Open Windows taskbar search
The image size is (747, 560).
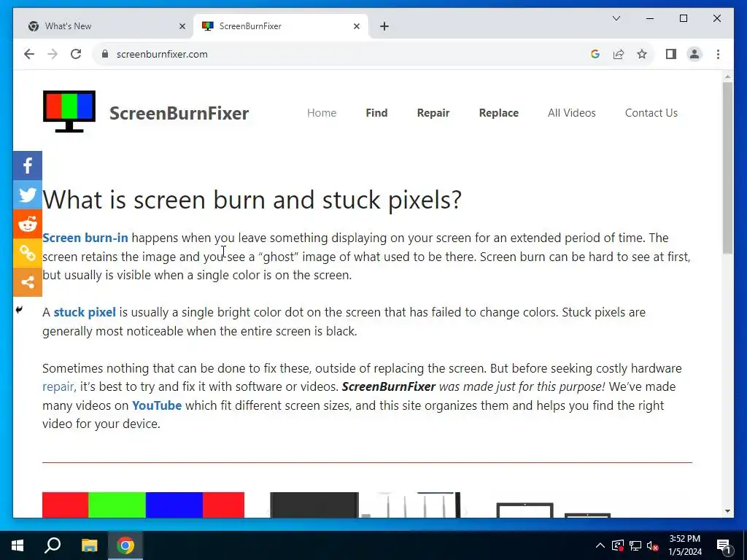point(53,545)
